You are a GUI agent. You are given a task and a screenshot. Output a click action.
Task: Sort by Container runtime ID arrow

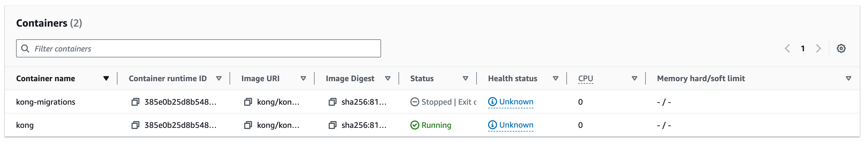(x=219, y=78)
